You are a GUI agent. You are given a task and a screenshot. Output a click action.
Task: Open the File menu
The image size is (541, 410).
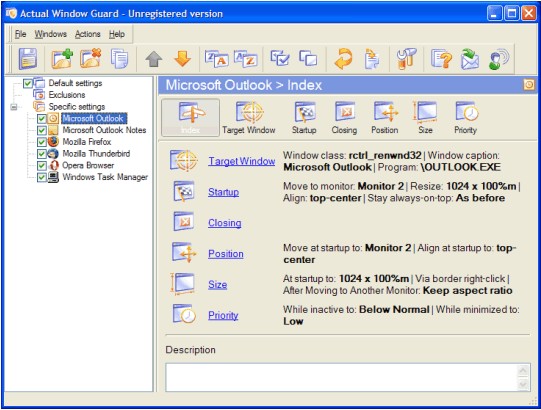click(20, 34)
